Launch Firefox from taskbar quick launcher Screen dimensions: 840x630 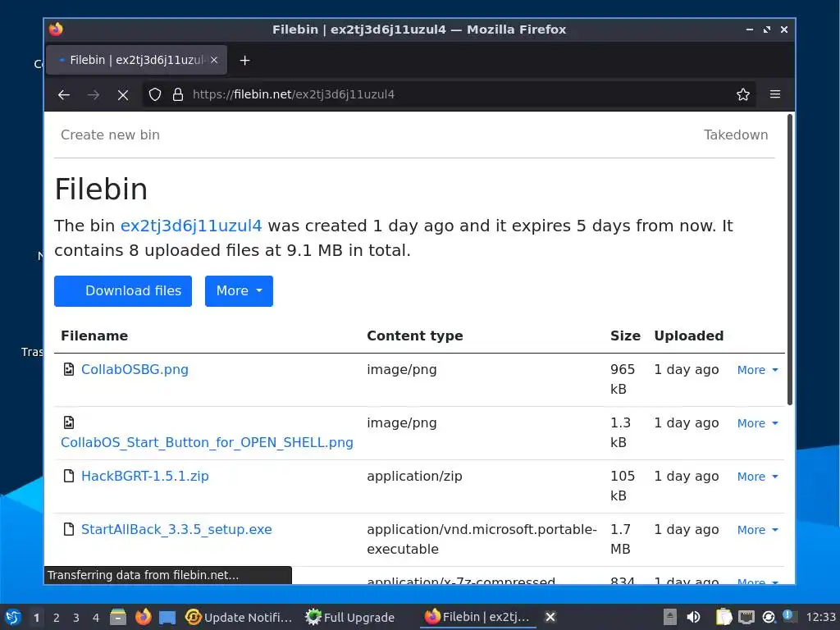[143, 617]
